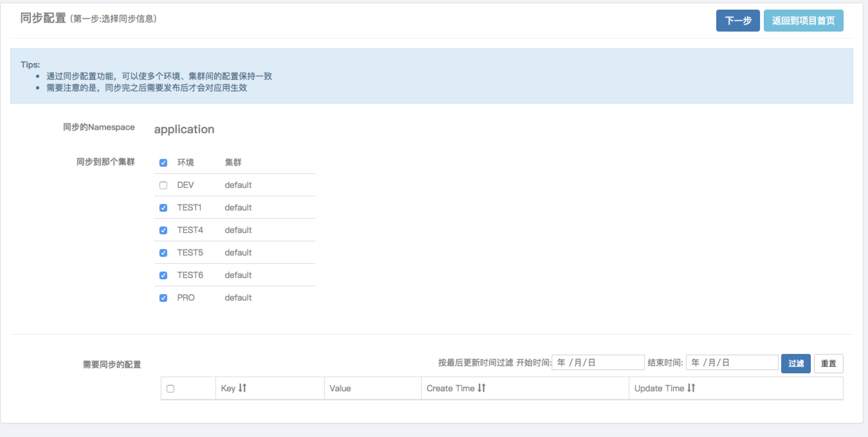Viewport: 868px width, 437px height.
Task: Click the Key column header text
Action: point(228,388)
